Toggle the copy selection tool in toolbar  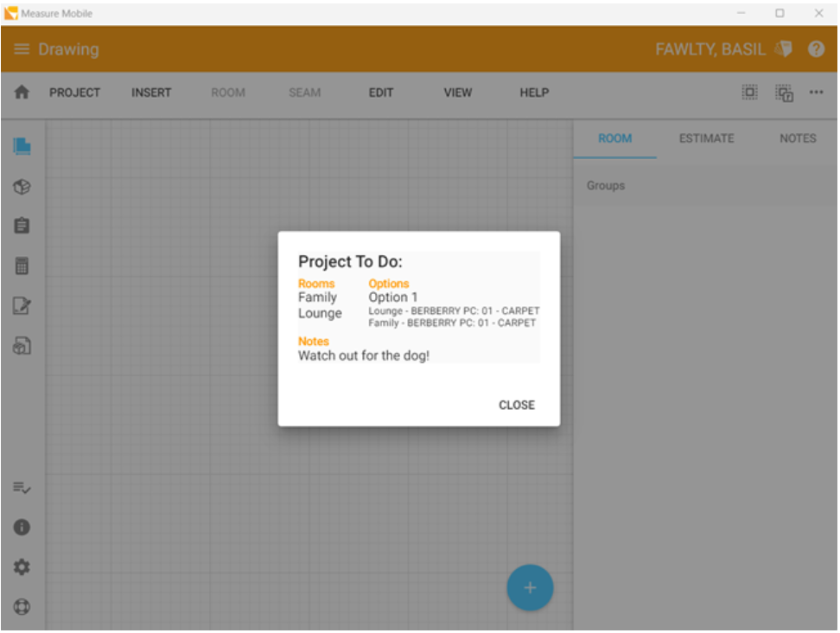(784, 92)
